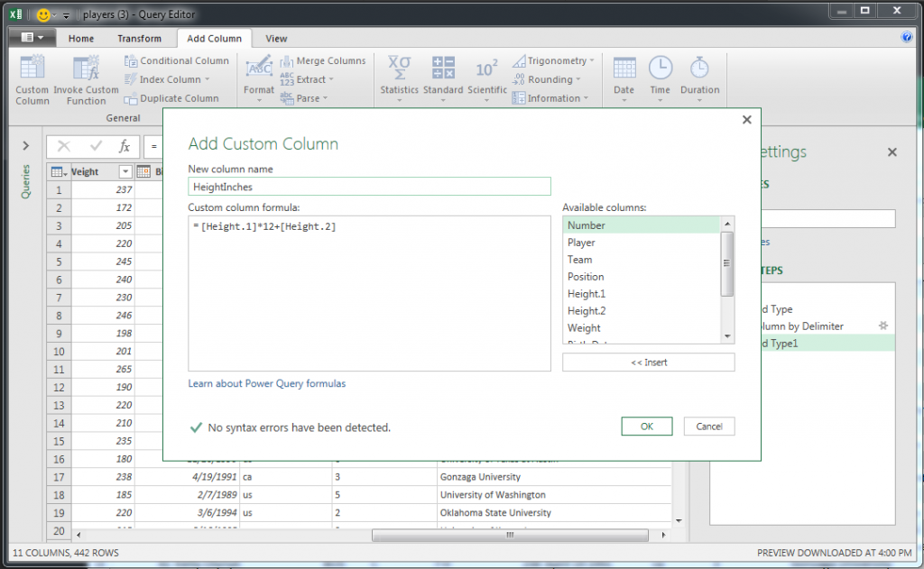The image size is (924, 569).
Task: Click the Invoke Custom Function icon
Action: (x=87, y=69)
